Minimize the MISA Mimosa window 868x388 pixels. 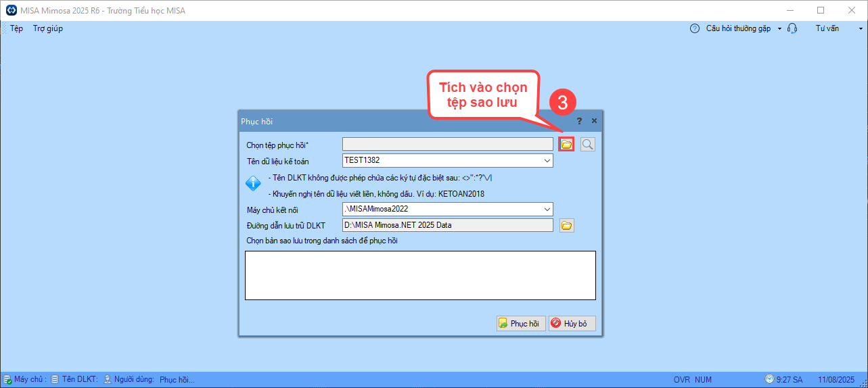[x=790, y=10]
